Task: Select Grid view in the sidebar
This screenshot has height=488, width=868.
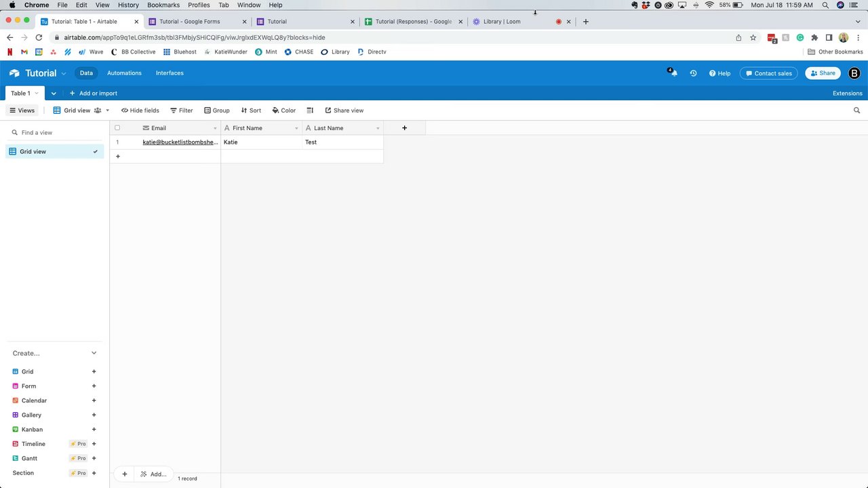Action: 54,152
